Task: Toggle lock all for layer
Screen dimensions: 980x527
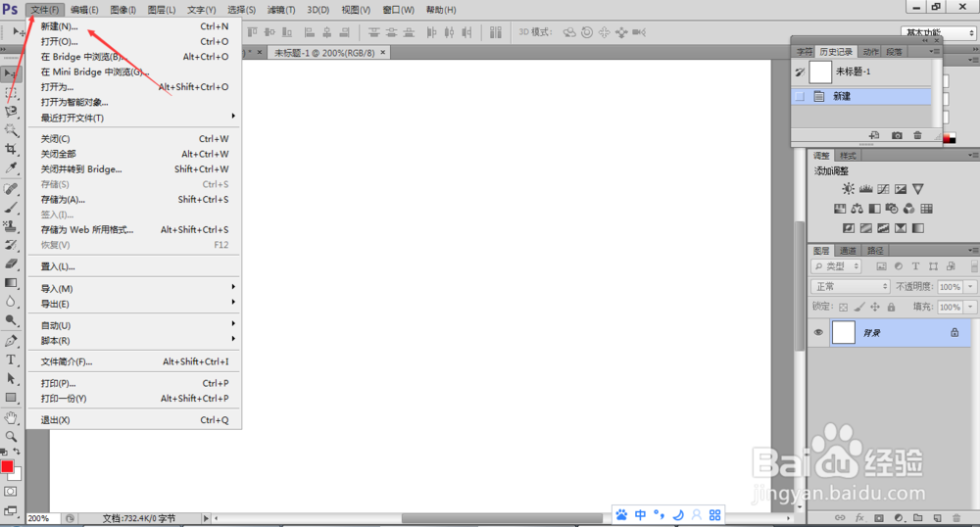Action: point(891,307)
